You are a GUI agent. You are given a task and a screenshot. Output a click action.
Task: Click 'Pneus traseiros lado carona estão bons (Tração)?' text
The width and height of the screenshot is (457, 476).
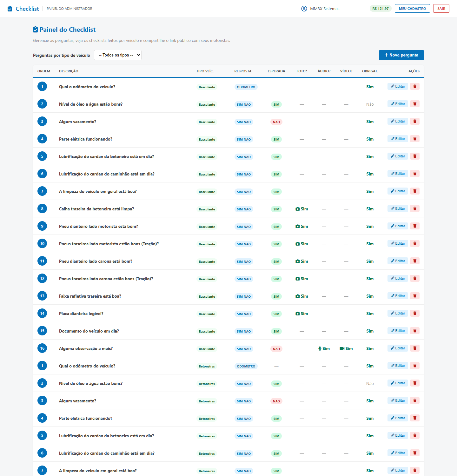[106, 279]
